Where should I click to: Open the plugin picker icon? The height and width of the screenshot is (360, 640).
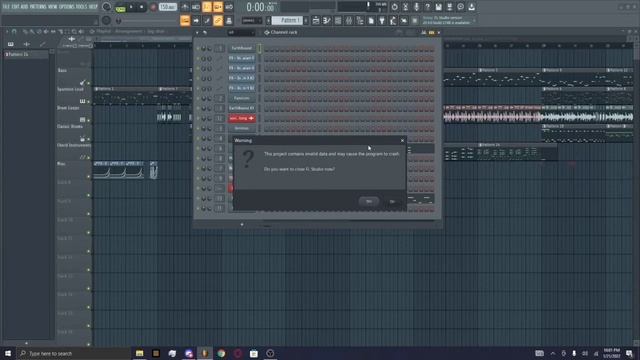coord(382,20)
